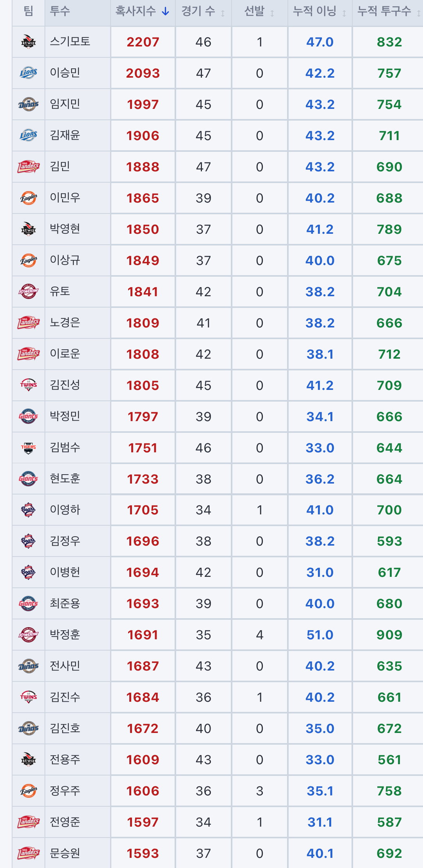Sort table by 경기 수 column
The image size is (423, 868).
(x=203, y=11)
